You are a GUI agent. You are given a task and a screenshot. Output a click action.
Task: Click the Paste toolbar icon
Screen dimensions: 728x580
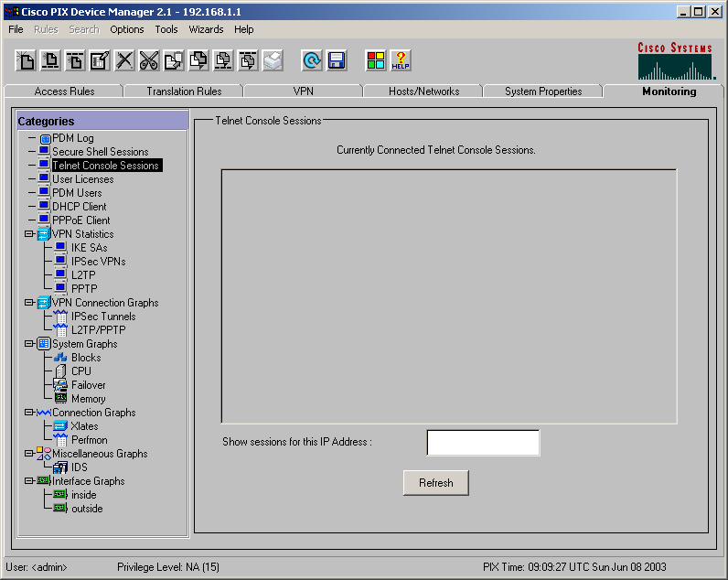pos(198,60)
